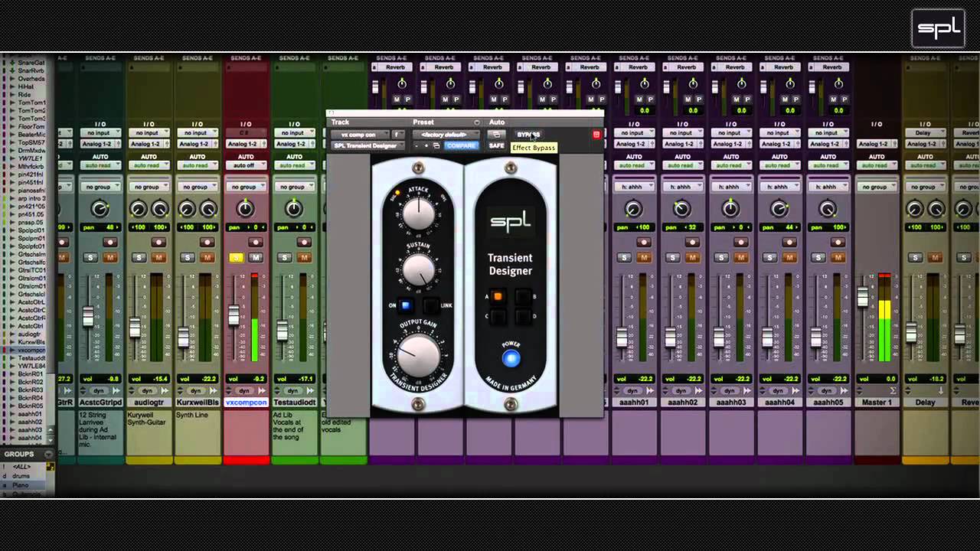This screenshot has width=980, height=551.
Task: Select preset slot D on Transient Designer
Action: point(522,315)
